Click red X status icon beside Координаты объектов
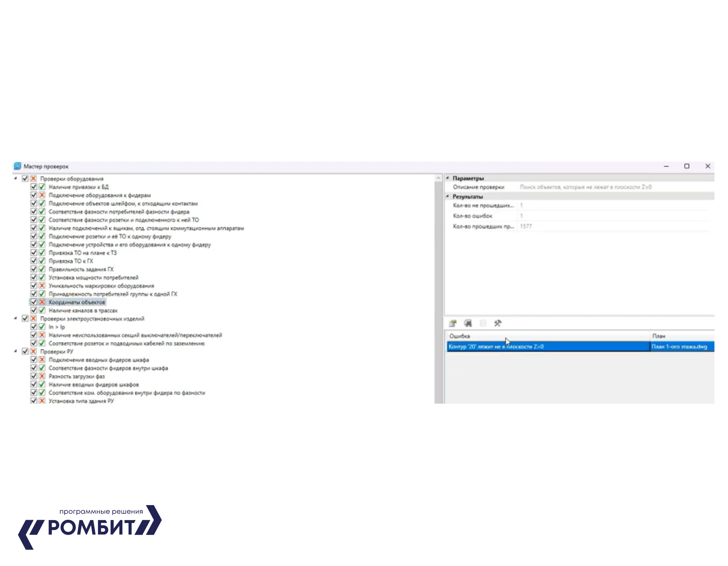This screenshot has width=728, height=566. click(x=42, y=302)
